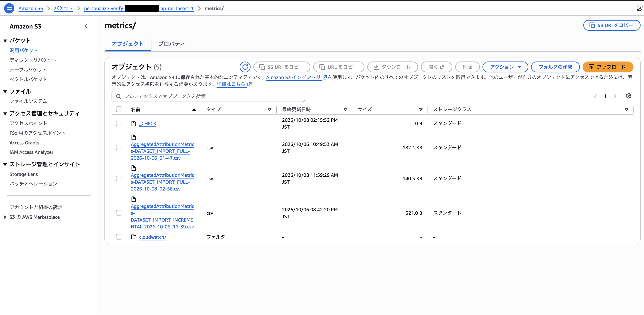Image resolution: width=644 pixels, height=315 pixels.
Task: Click the search magnifier icon
Action: (x=119, y=96)
